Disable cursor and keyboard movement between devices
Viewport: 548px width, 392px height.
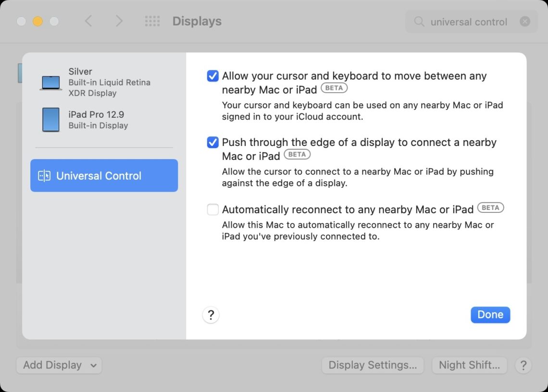(x=212, y=75)
